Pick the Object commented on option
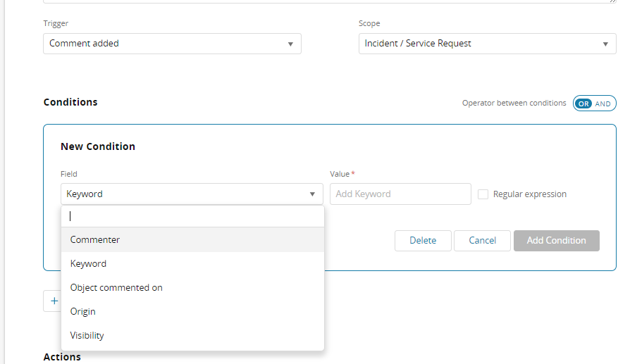The width and height of the screenshot is (618, 364). point(116,288)
